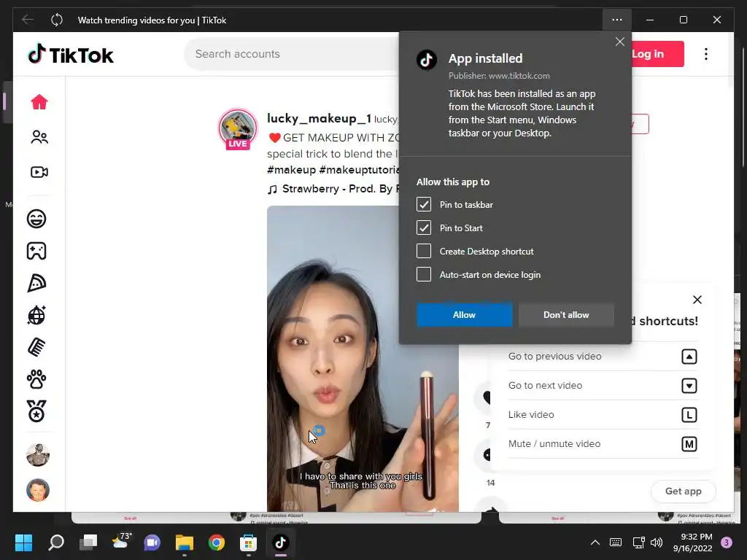Click the back arrow in title bar
747x560 pixels.
28,20
